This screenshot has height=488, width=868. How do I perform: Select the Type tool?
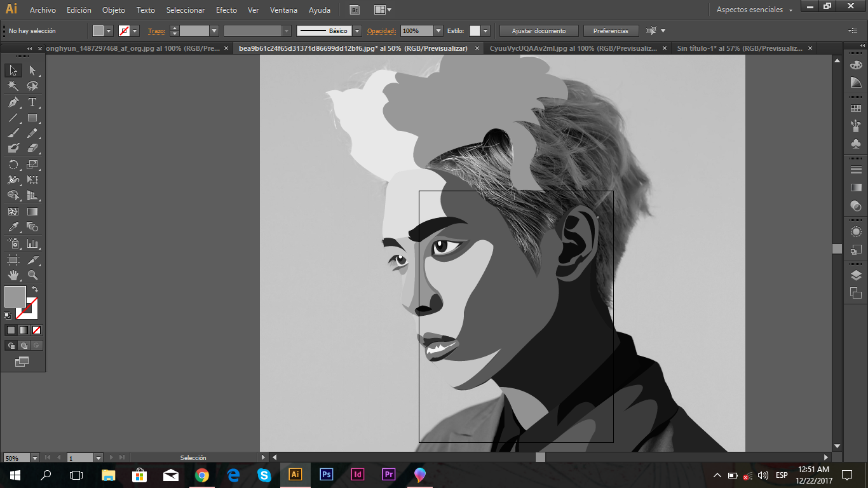pyautogui.click(x=32, y=102)
